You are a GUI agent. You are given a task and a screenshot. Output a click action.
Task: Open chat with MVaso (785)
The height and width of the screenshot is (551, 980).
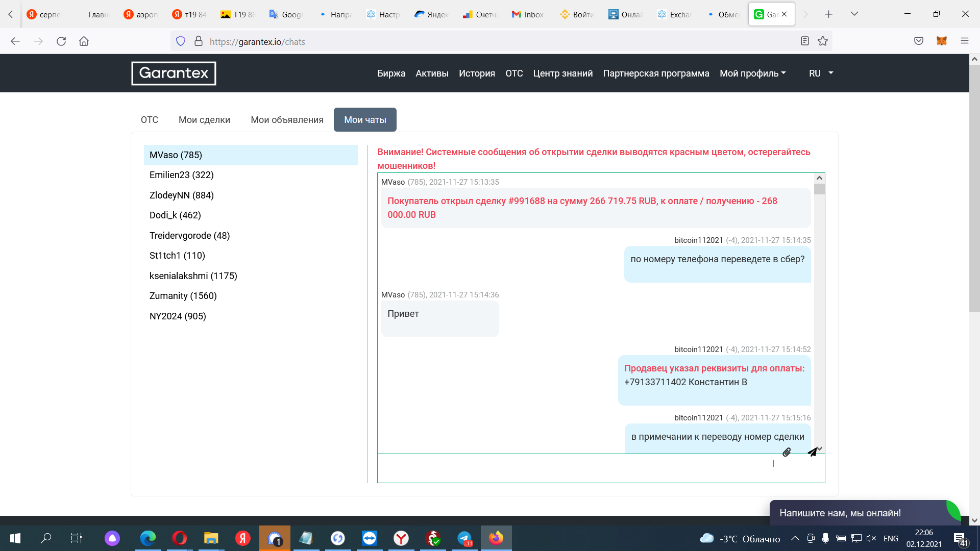tap(251, 155)
